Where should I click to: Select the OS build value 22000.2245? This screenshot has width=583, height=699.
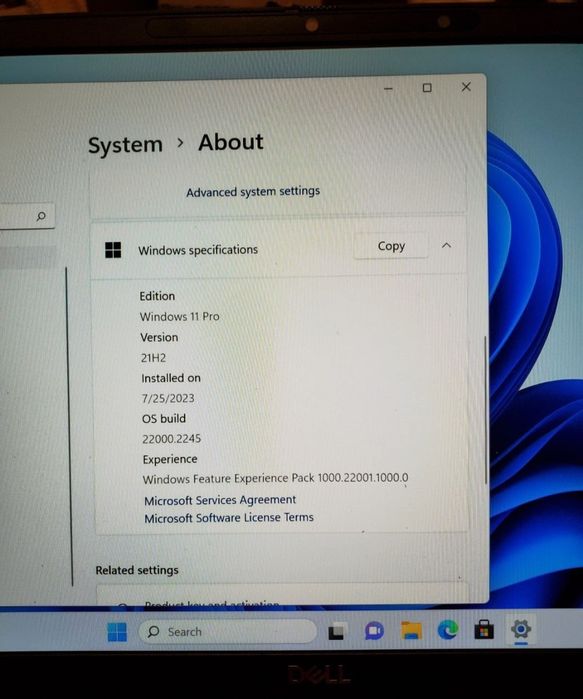pyautogui.click(x=172, y=439)
